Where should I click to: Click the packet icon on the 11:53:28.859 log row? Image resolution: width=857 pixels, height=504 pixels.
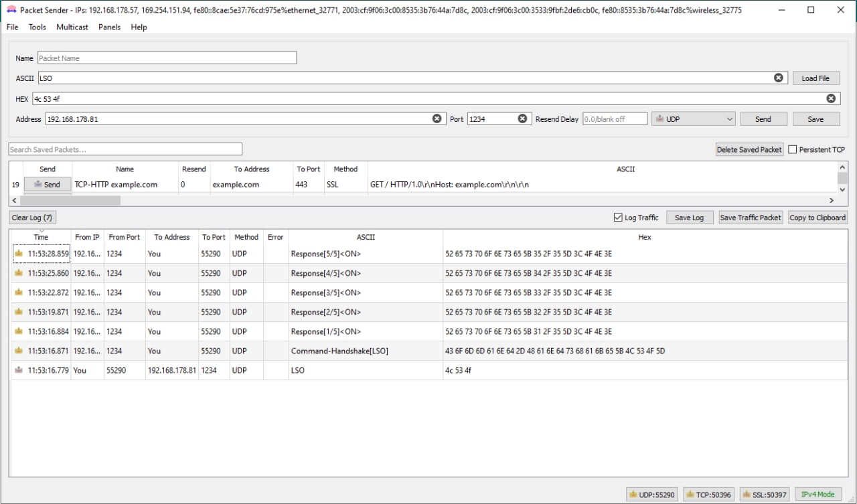click(x=19, y=254)
